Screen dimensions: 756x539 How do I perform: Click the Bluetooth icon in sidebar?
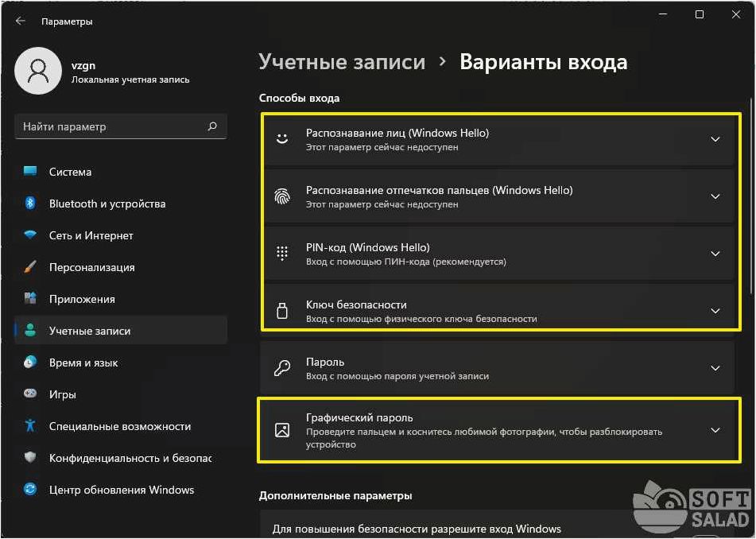[30, 204]
